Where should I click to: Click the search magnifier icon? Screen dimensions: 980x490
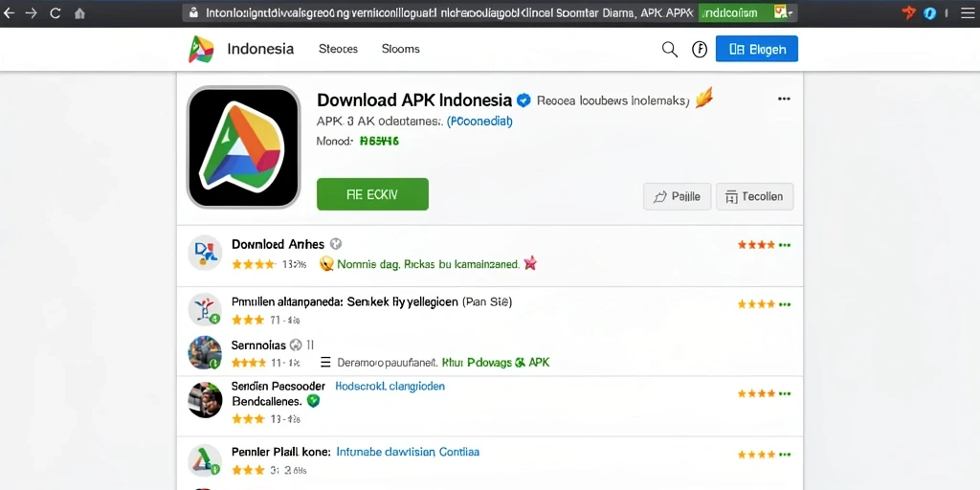[x=669, y=50]
